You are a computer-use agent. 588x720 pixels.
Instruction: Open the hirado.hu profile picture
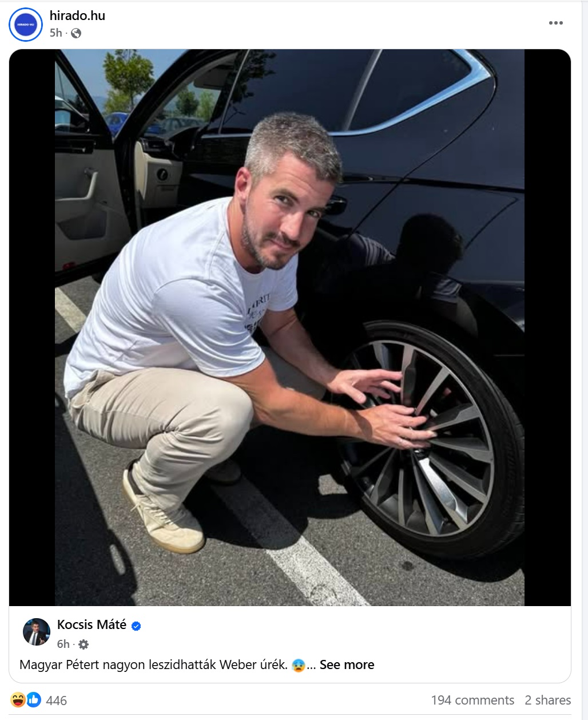[x=26, y=25]
